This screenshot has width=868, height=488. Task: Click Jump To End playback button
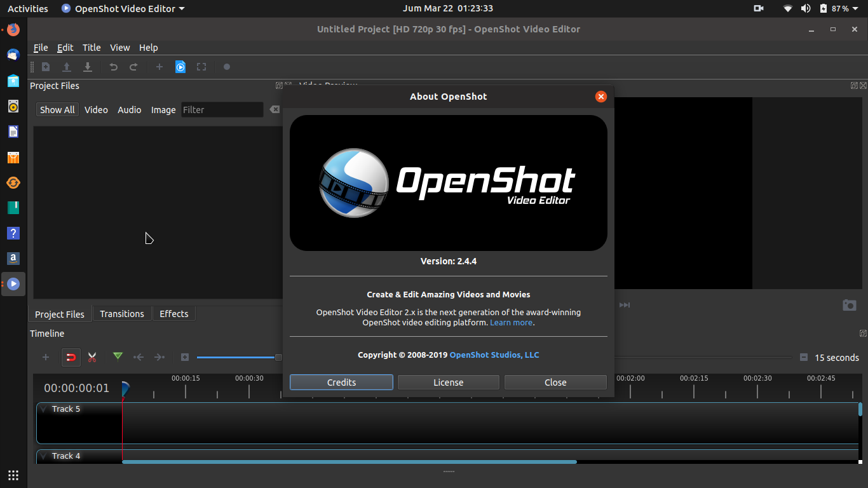[x=625, y=305]
